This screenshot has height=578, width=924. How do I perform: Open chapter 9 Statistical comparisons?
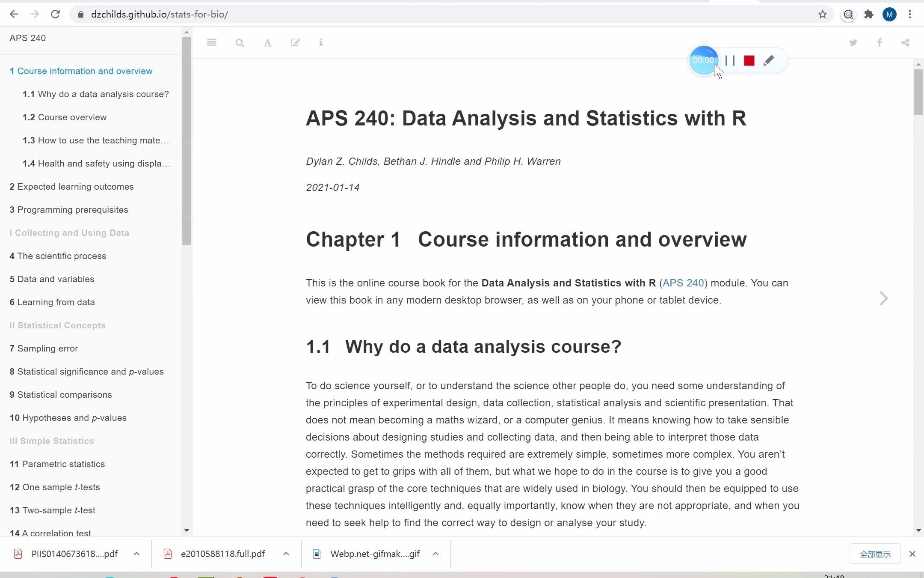pos(61,395)
